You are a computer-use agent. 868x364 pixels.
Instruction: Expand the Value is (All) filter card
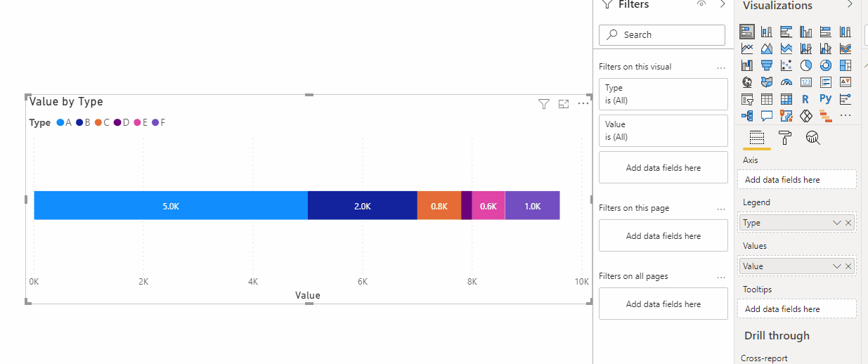pos(663,131)
